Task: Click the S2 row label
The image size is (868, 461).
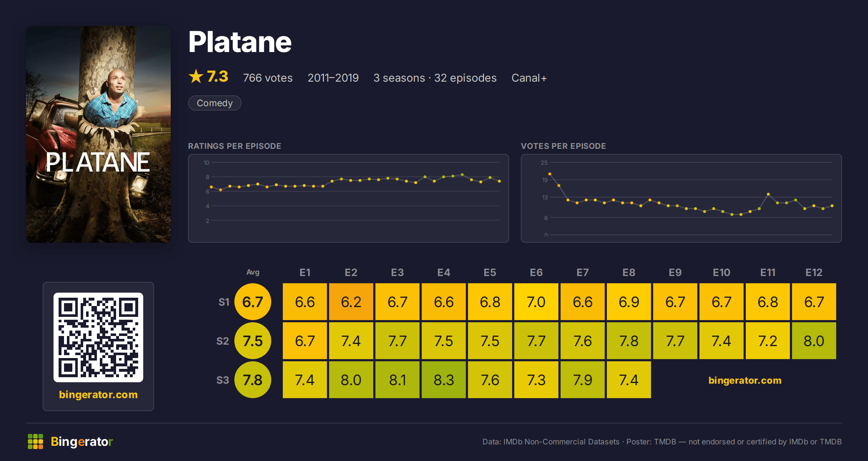Action: point(223,341)
